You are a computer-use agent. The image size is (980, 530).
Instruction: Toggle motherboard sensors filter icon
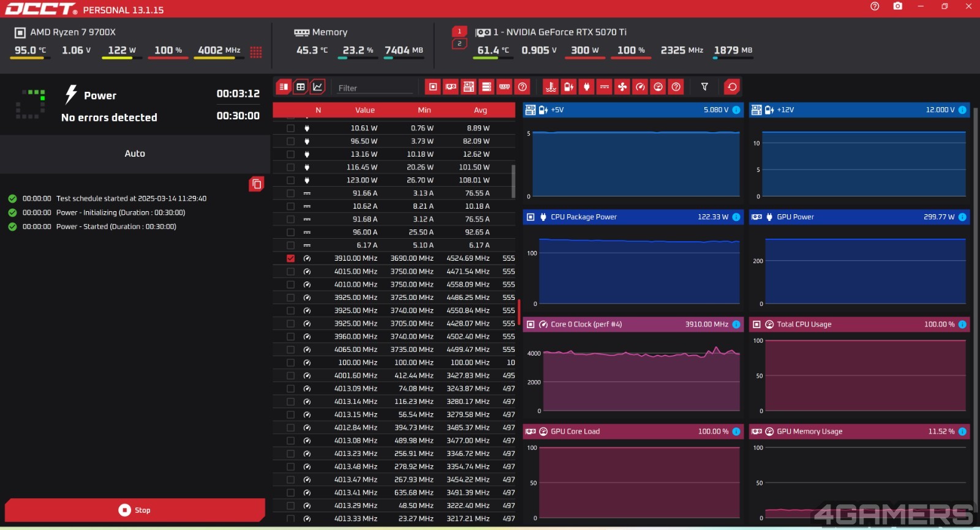point(469,87)
